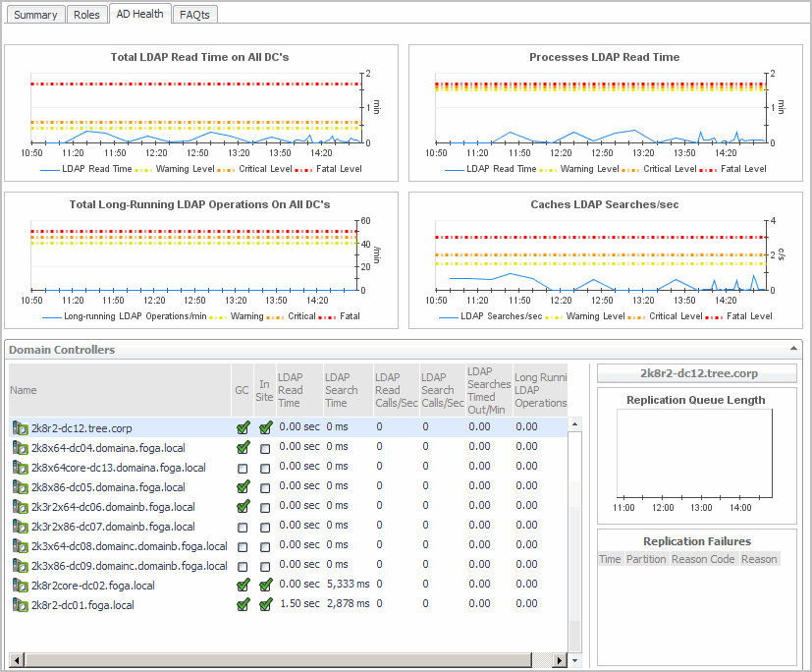Screen dimensions: 812x672
Task: Click the 2k8x64-dc04.domaina.foga.local server icon
Action: click(20, 448)
